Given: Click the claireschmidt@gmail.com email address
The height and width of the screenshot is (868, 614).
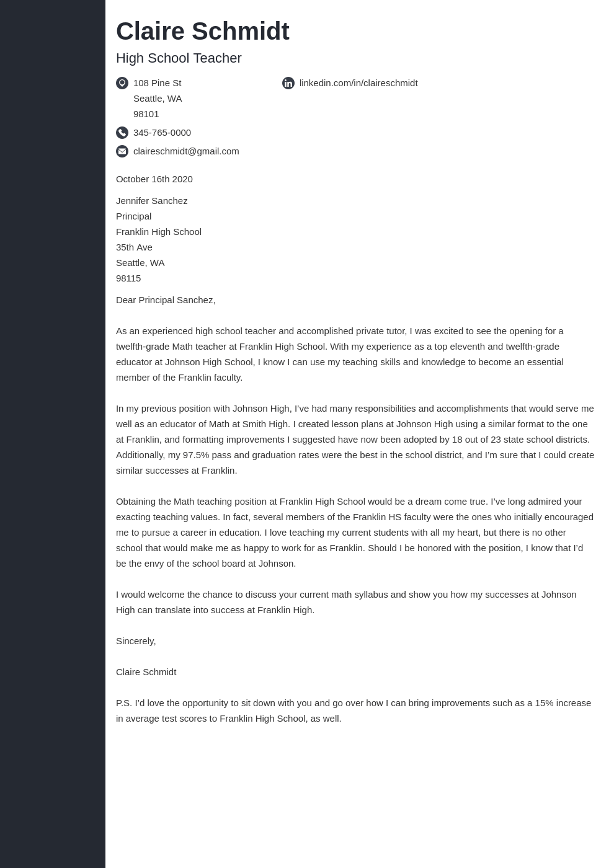Looking at the screenshot, I should (x=186, y=151).
